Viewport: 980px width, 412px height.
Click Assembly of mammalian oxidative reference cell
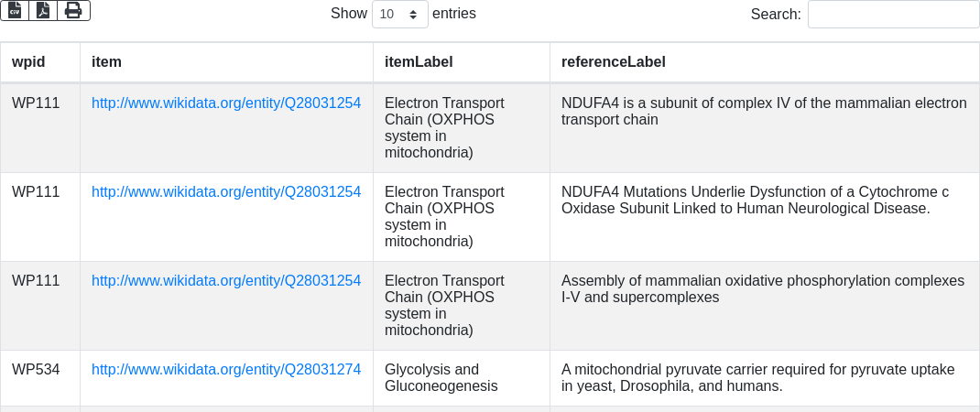(762, 289)
